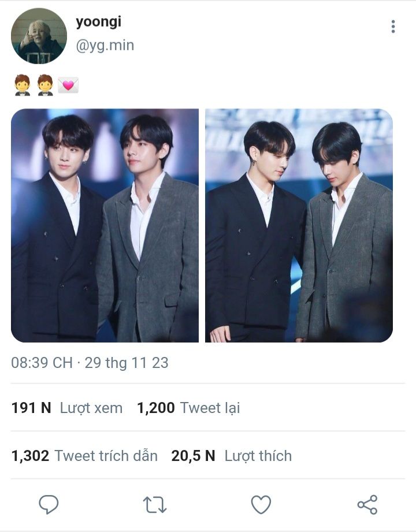Click the share icon

click(367, 505)
